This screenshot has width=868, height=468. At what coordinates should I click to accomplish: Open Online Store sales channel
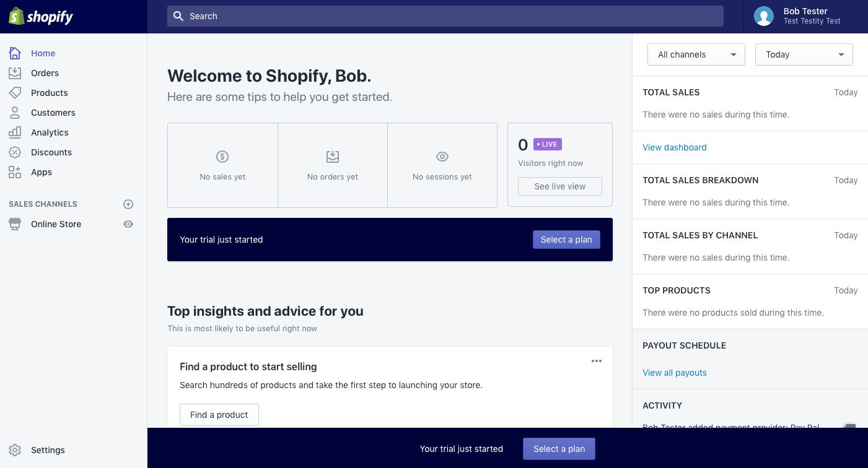[56, 224]
